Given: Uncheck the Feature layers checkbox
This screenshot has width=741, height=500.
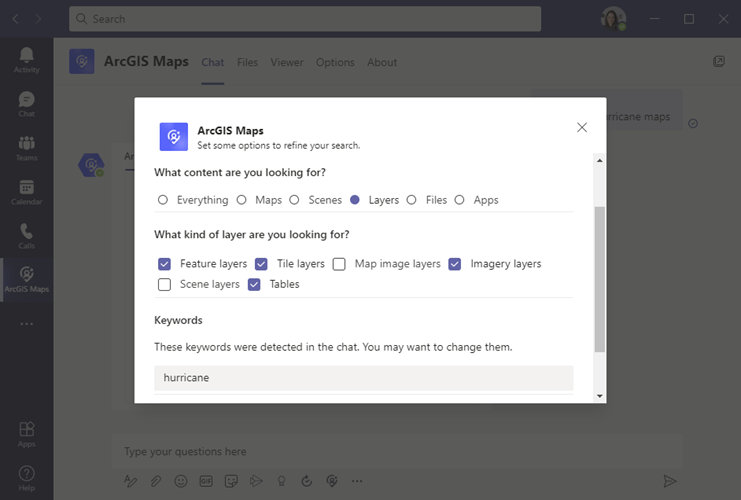Looking at the screenshot, I should point(164,264).
